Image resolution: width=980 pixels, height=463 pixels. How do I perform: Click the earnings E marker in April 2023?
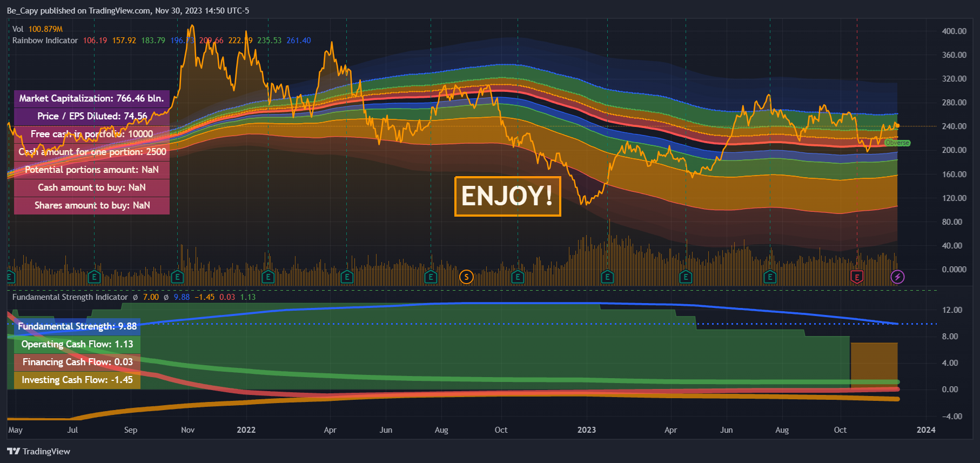[686, 277]
